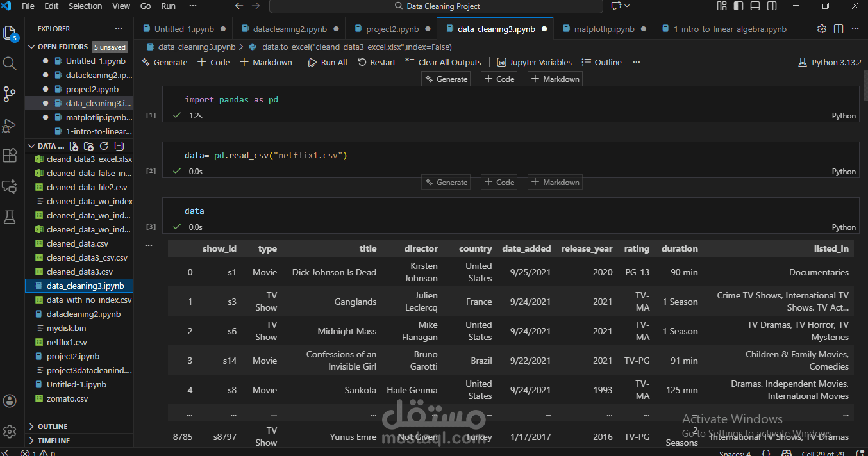Screen dimensions: 868x456
Task: Open the Run menu
Action: [168, 6]
